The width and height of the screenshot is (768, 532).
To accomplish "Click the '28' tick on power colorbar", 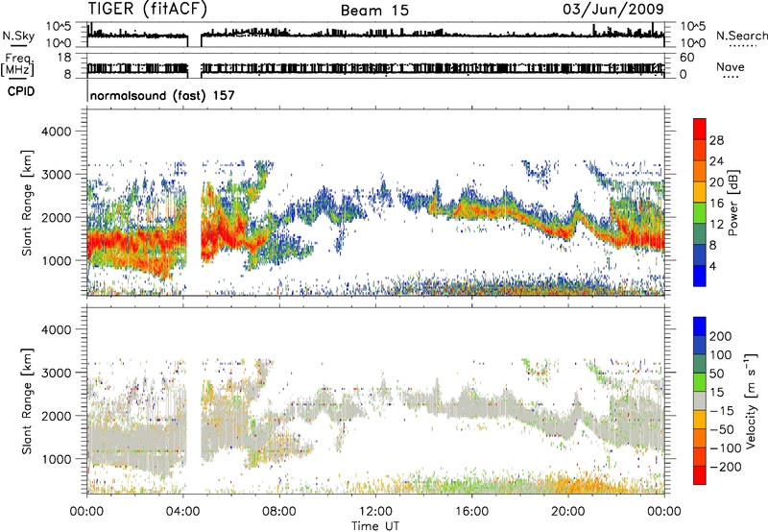I will click(x=716, y=140).
